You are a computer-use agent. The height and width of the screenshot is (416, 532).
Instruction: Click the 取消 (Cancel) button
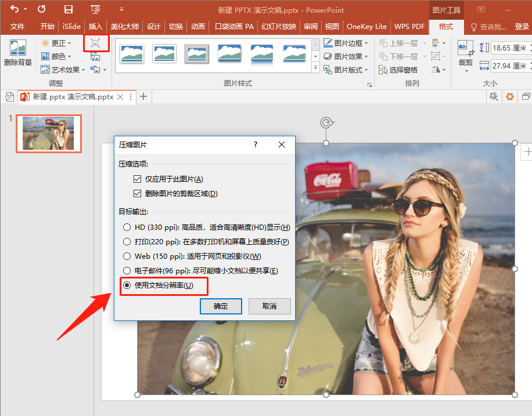tap(269, 306)
